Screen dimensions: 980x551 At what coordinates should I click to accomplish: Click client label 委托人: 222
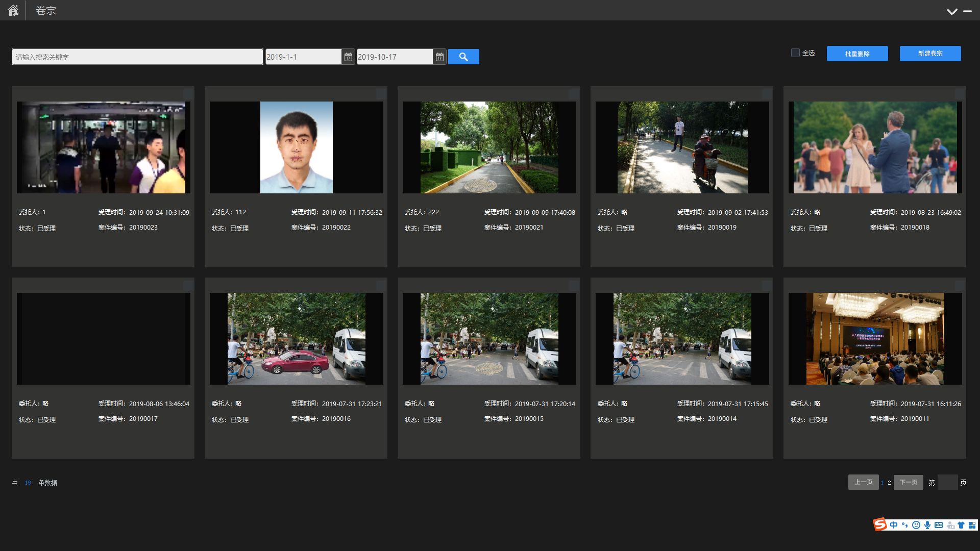coord(422,212)
